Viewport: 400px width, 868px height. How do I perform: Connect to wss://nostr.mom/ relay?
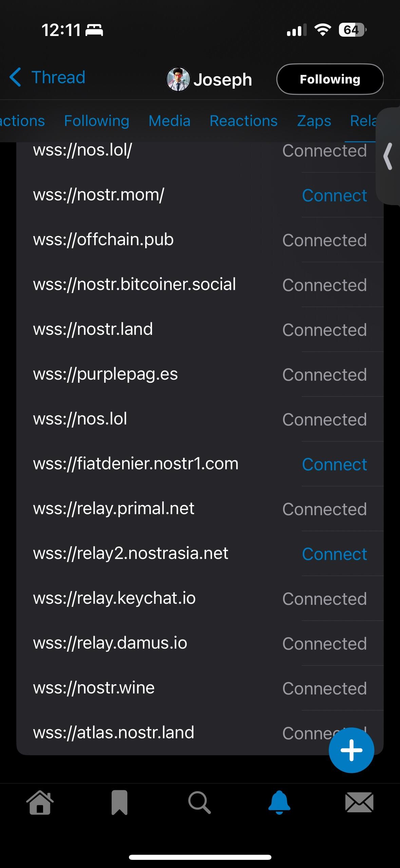point(334,195)
